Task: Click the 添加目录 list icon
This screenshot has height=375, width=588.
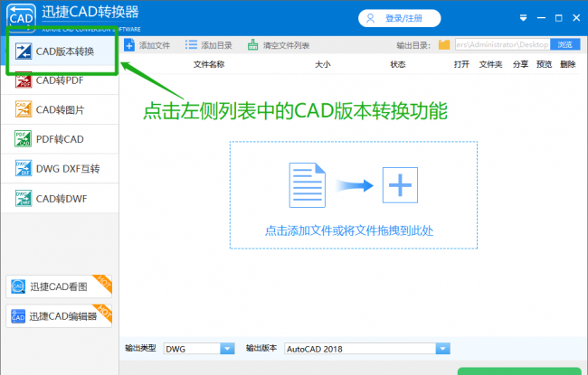Action: pyautogui.click(x=191, y=45)
